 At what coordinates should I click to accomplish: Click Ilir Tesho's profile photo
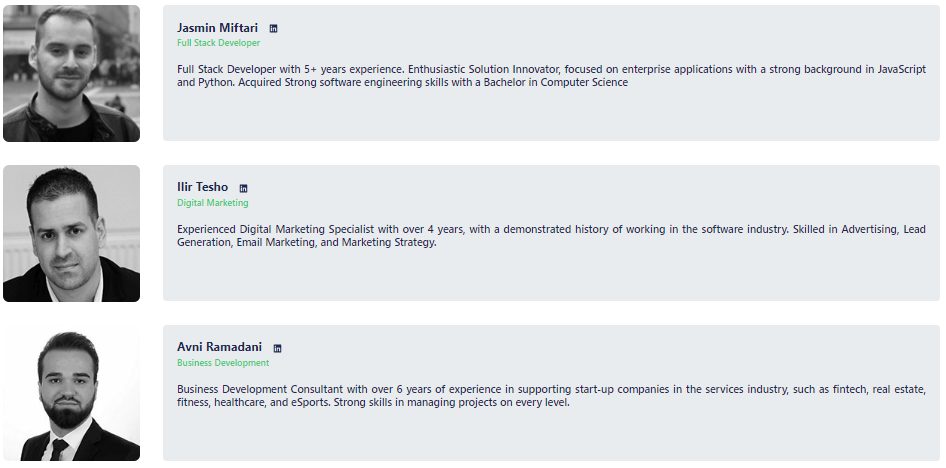tap(71, 233)
